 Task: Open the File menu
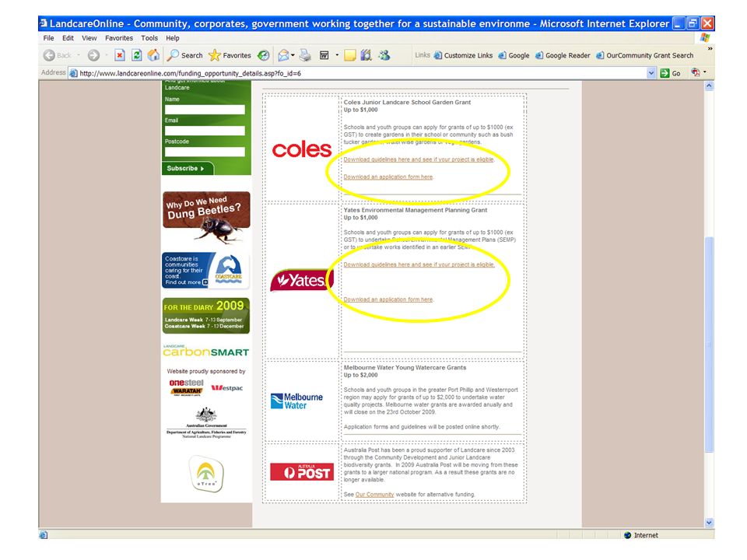click(48, 38)
